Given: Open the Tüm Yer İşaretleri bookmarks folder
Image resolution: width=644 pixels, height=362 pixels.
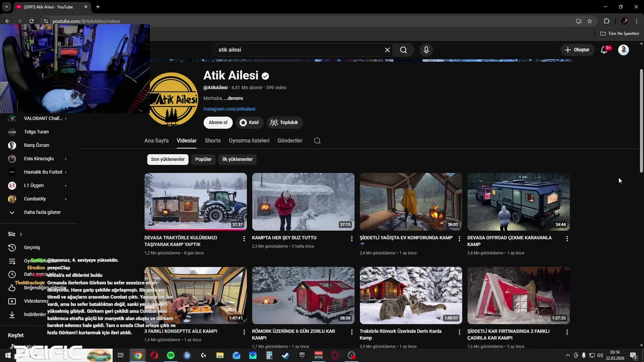Looking at the screenshot, I should [619, 34].
